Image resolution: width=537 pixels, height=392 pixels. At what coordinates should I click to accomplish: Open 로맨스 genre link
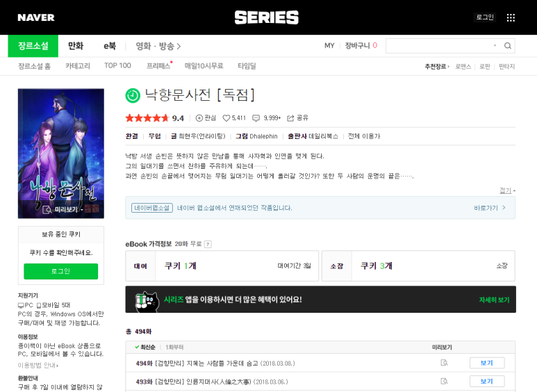click(x=463, y=67)
